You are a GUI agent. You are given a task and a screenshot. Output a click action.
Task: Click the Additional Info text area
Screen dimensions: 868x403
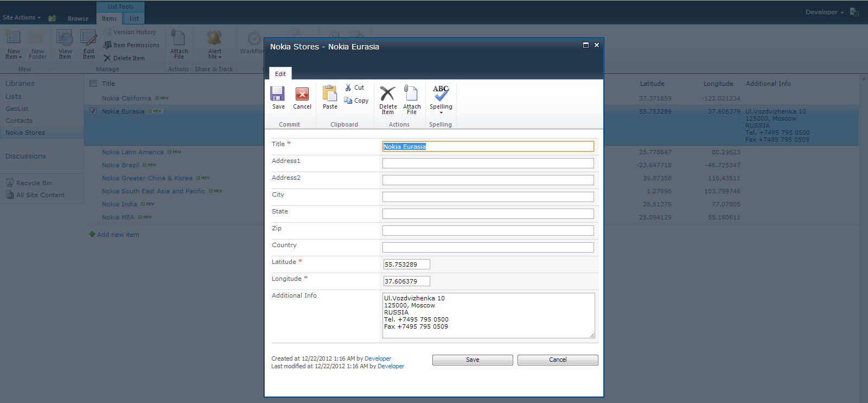489,316
